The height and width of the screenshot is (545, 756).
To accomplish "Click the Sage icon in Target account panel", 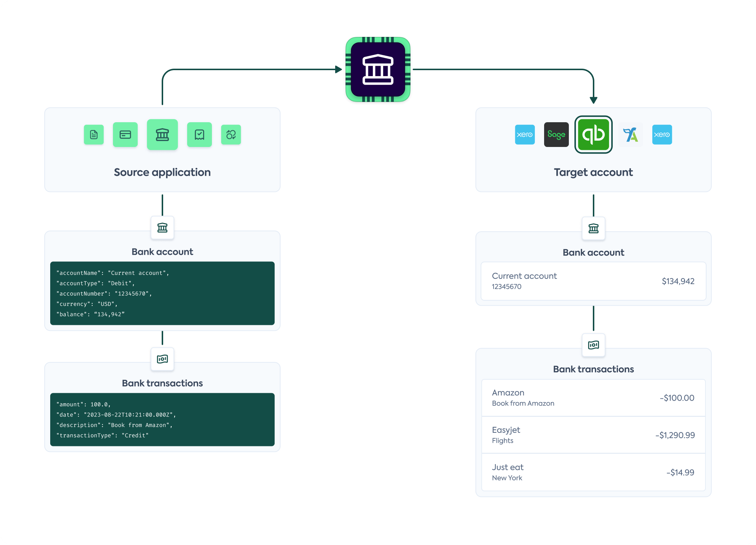I will [x=556, y=134].
